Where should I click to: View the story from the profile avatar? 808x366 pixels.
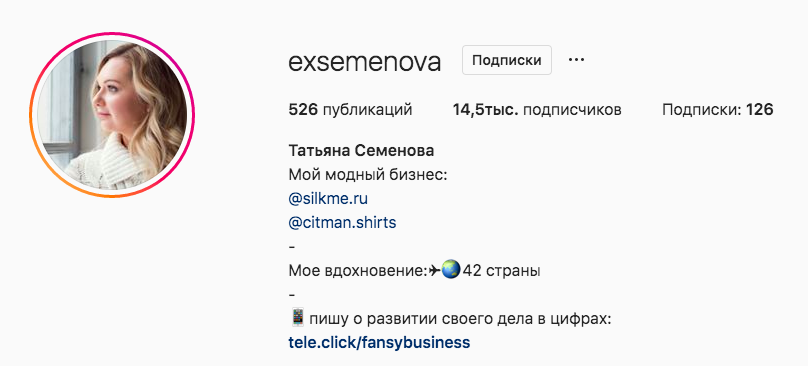(x=112, y=115)
